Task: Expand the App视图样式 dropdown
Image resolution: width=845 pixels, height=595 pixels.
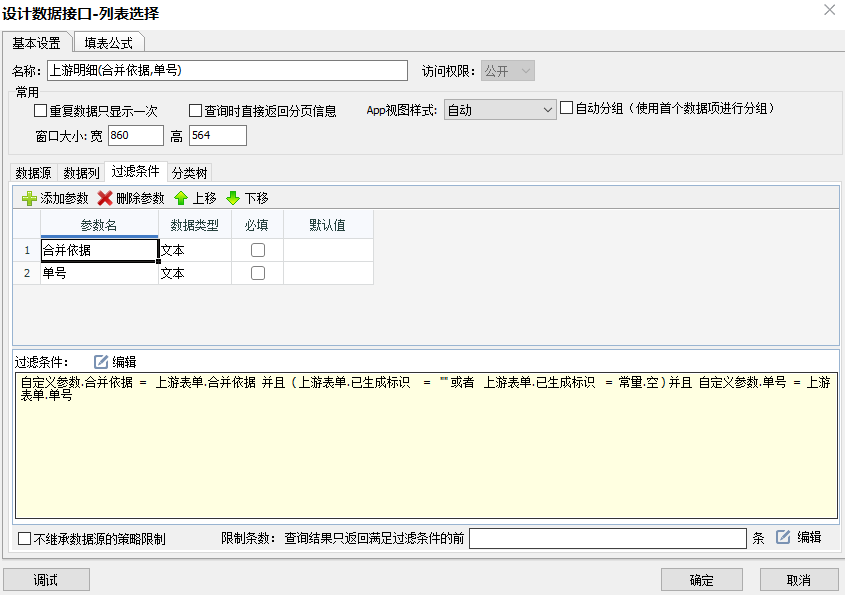Action: click(500, 110)
